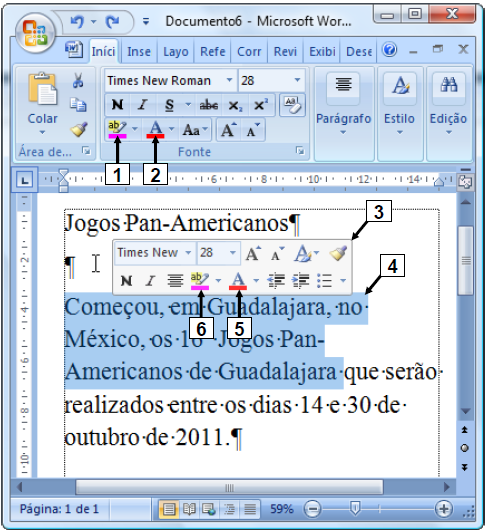Toggle underline S in the ribbon
486x530 pixels.
coord(170,105)
